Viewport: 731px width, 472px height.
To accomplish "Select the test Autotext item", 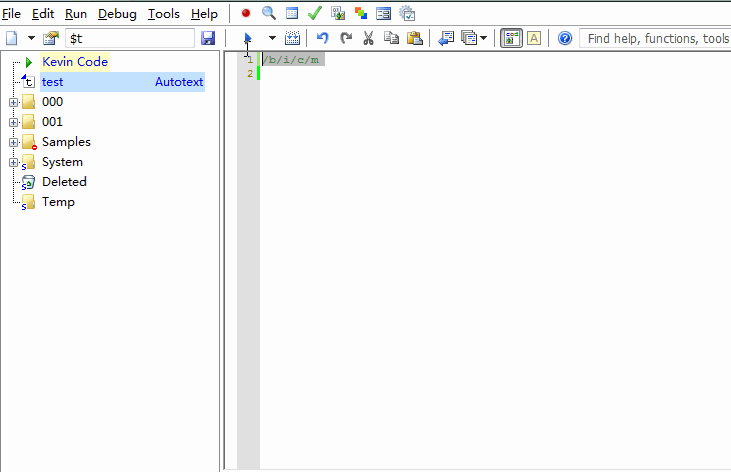I will 122,82.
